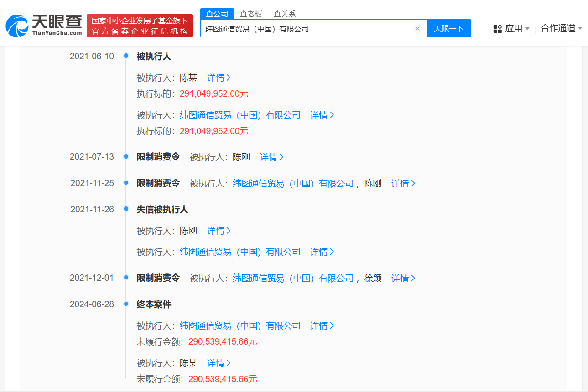Viewport: 588px width, 392px height.
Task: Click the timeline dot beside 2024-06-28 终本案件
Action: pos(125,304)
